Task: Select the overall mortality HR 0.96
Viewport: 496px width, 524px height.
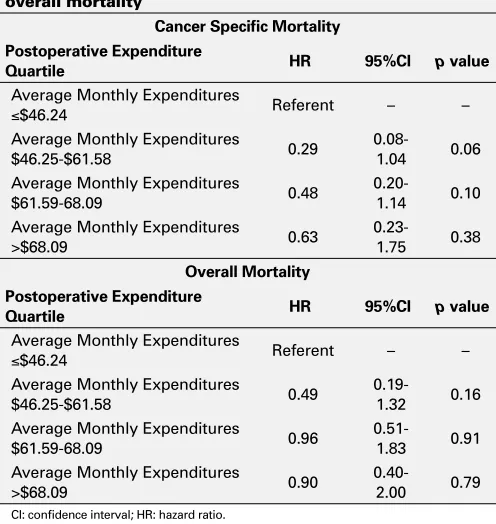Action: click(x=303, y=438)
